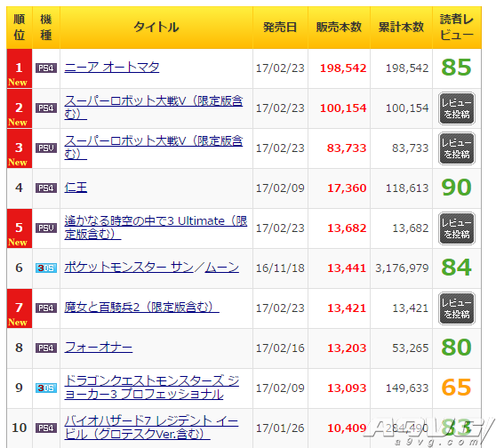The image size is (496, 448).
Task: Open ドラゴンクエストモンスターズ ジョーカー3 link
Action: (x=151, y=388)
